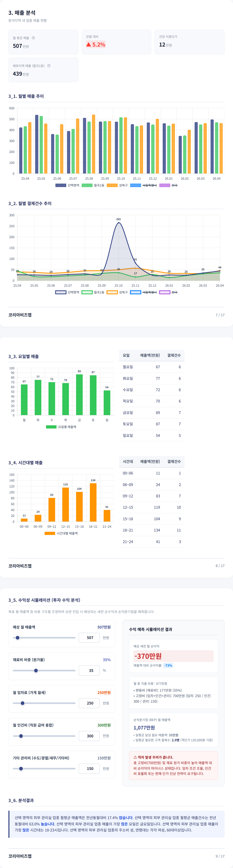Enable 전국 series in 월별 결제건수 추이 legend

[x=168, y=292]
